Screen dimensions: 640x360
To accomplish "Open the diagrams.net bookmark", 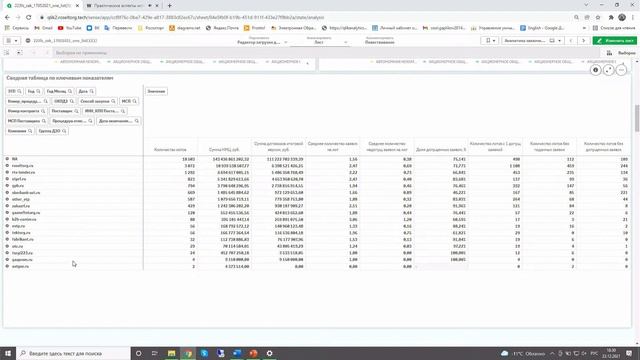I will click(x=184, y=28).
